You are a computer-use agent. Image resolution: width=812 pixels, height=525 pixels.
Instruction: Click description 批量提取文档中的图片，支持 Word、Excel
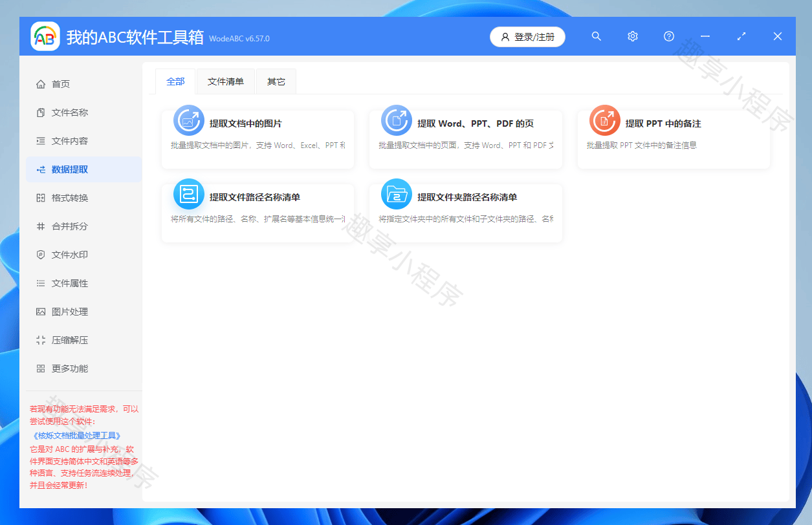pyautogui.click(x=258, y=145)
